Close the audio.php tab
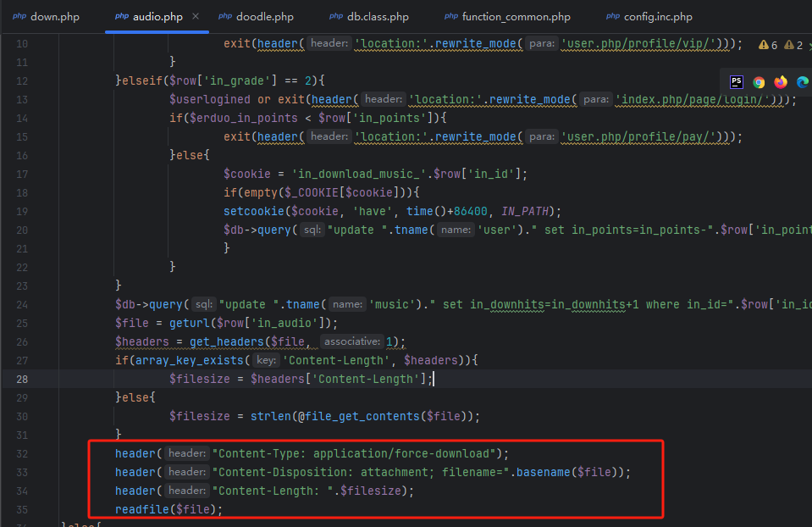This screenshot has width=812, height=527. [196, 17]
